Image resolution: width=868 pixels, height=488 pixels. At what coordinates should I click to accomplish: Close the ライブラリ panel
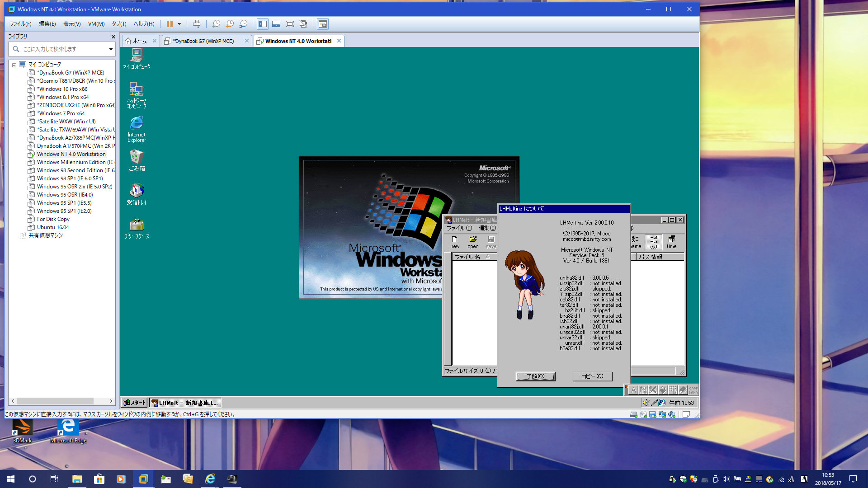pos(113,37)
